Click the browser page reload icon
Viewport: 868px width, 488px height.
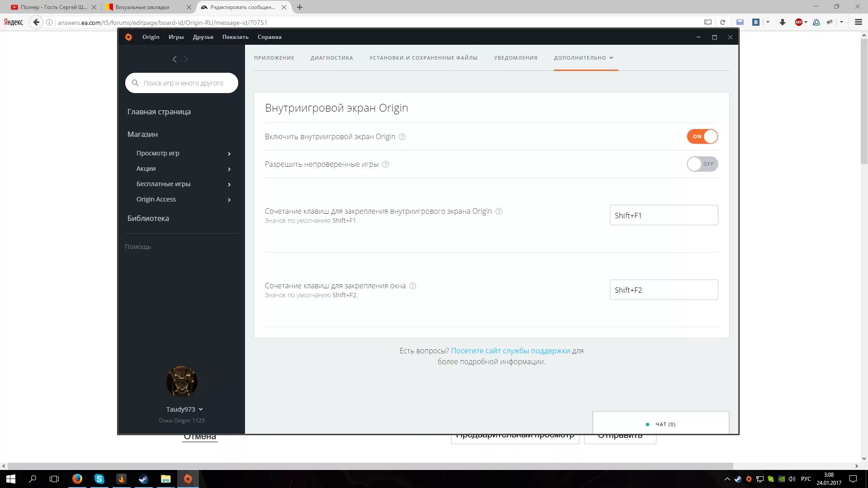click(x=722, y=22)
